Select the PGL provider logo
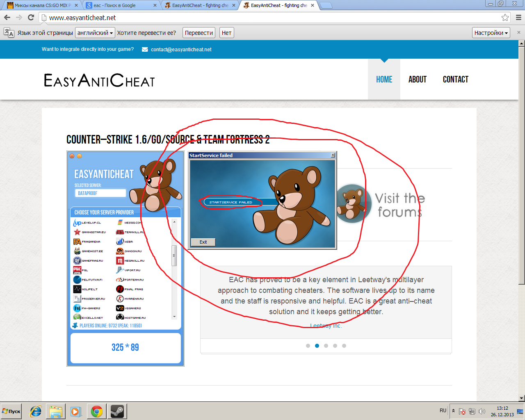This screenshot has width=525, height=420. (x=77, y=270)
